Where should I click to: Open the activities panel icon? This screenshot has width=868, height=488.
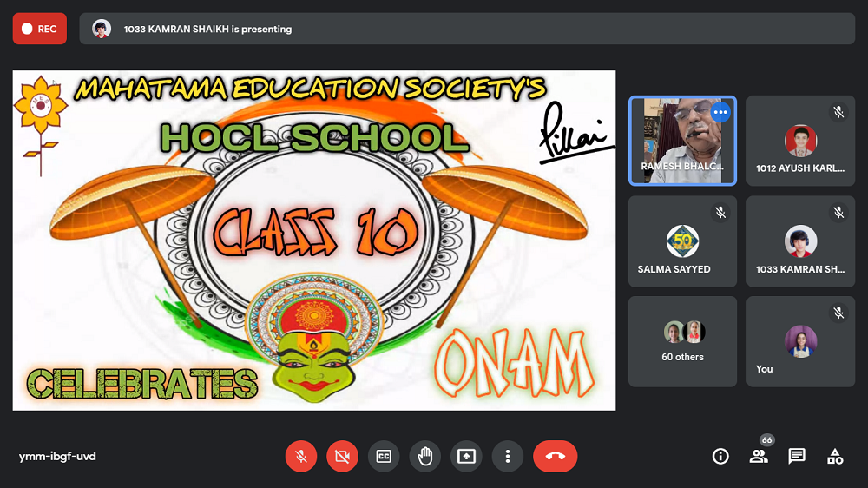(x=835, y=456)
